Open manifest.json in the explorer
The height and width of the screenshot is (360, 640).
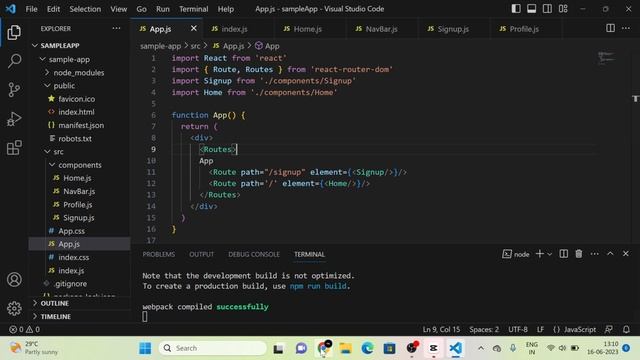[x=80, y=125]
